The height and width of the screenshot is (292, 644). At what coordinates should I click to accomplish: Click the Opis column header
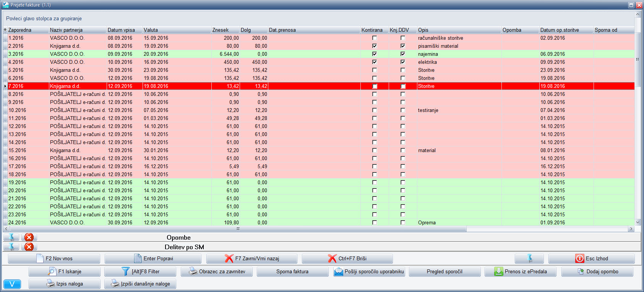459,30
